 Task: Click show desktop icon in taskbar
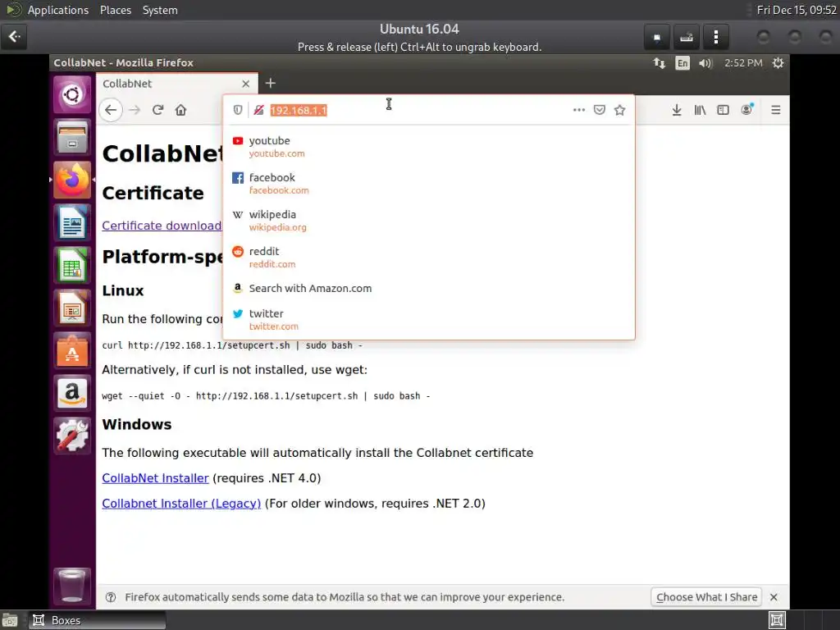pyautogui.click(x=10, y=620)
